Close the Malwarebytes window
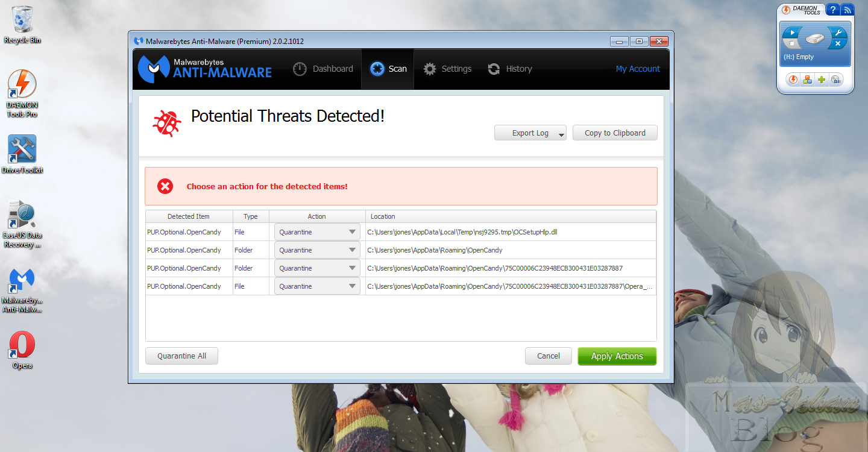This screenshot has width=868, height=452. pos(659,41)
